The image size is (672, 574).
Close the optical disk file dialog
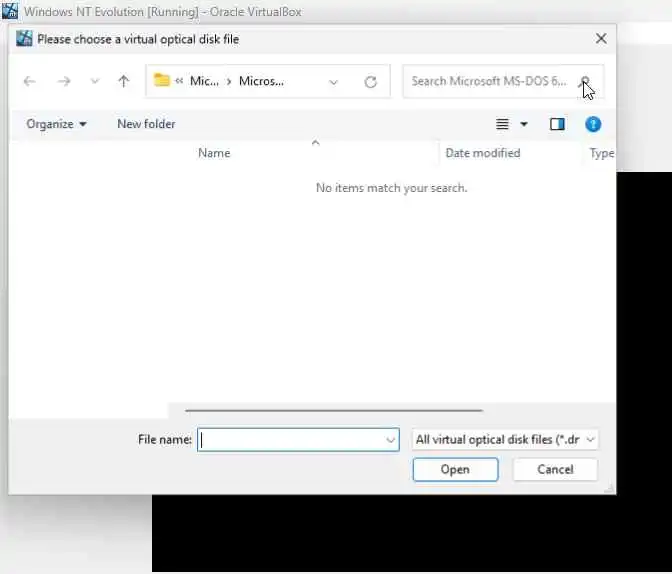[x=601, y=39]
